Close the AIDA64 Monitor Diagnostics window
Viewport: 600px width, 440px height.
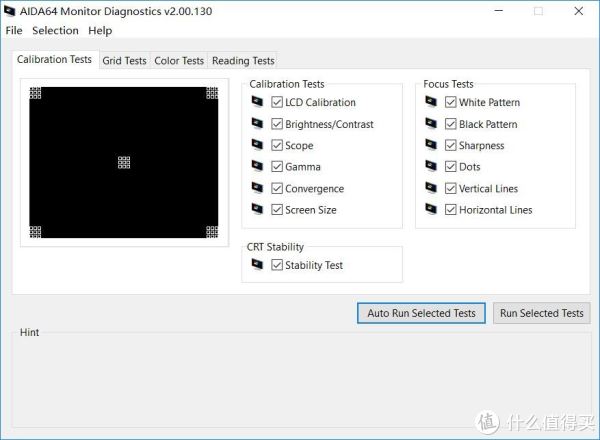click(x=579, y=11)
